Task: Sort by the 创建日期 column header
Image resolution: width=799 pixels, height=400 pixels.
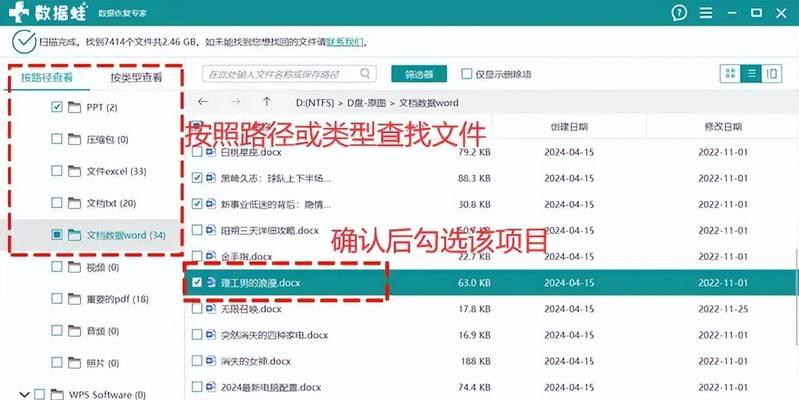Action: pyautogui.click(x=569, y=126)
